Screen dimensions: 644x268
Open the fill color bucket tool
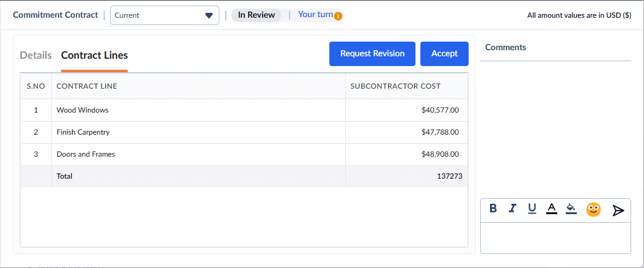click(571, 209)
